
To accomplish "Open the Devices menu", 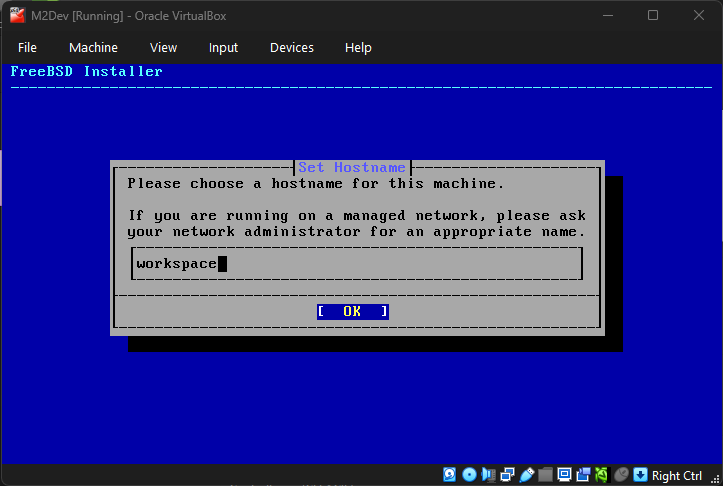I will (291, 47).
